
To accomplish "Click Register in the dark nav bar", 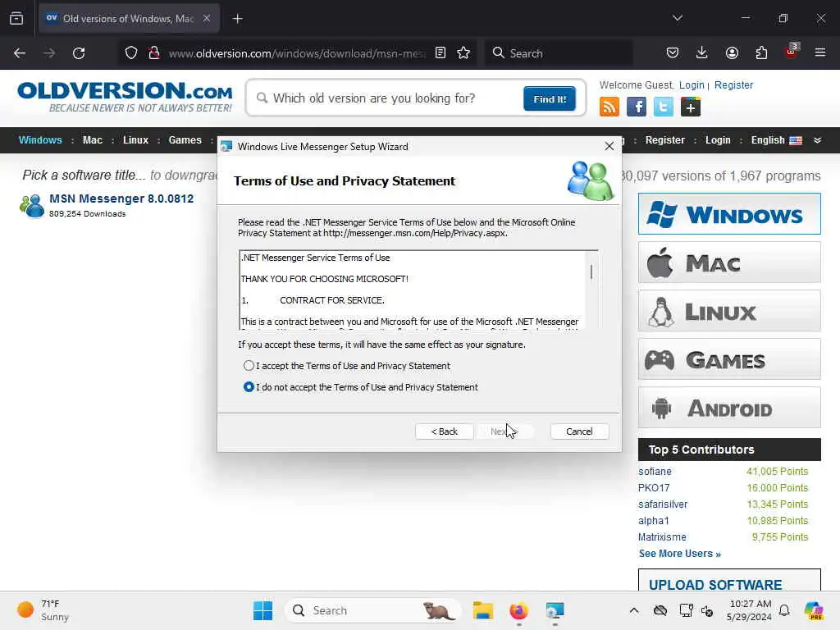I will [664, 140].
